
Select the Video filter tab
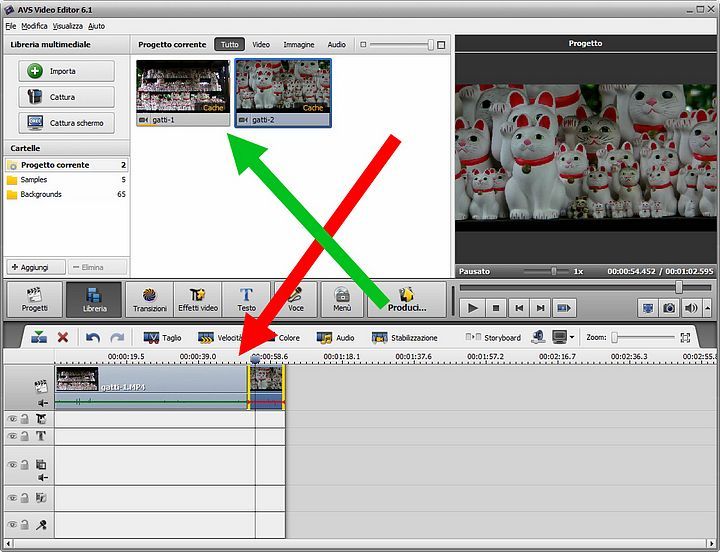[x=261, y=45]
